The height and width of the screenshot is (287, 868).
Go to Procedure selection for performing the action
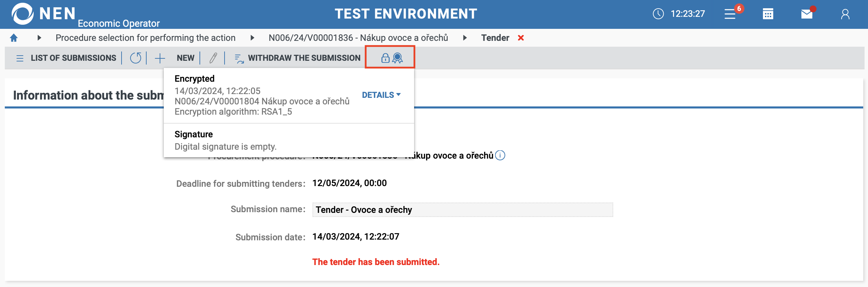[x=146, y=38]
